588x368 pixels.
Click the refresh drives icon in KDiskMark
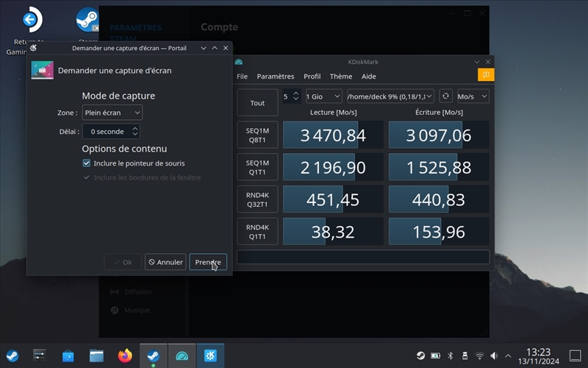pyautogui.click(x=445, y=96)
